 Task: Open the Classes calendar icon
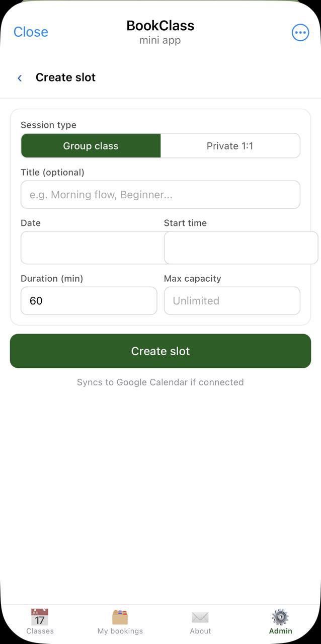pos(40,616)
